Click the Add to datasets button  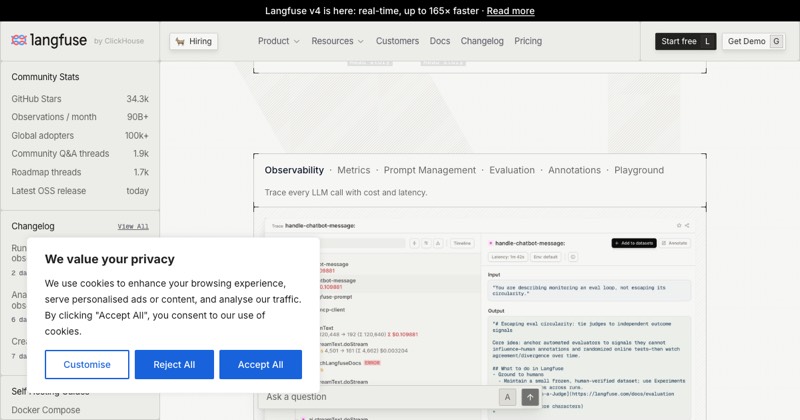pyautogui.click(x=634, y=243)
